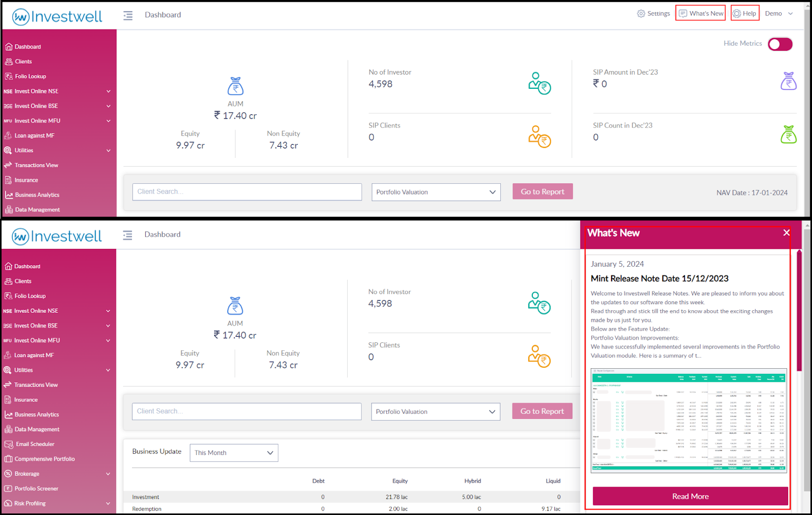
Task: Click SIP Clients icon in Hide Metrics view
Action: point(539,137)
